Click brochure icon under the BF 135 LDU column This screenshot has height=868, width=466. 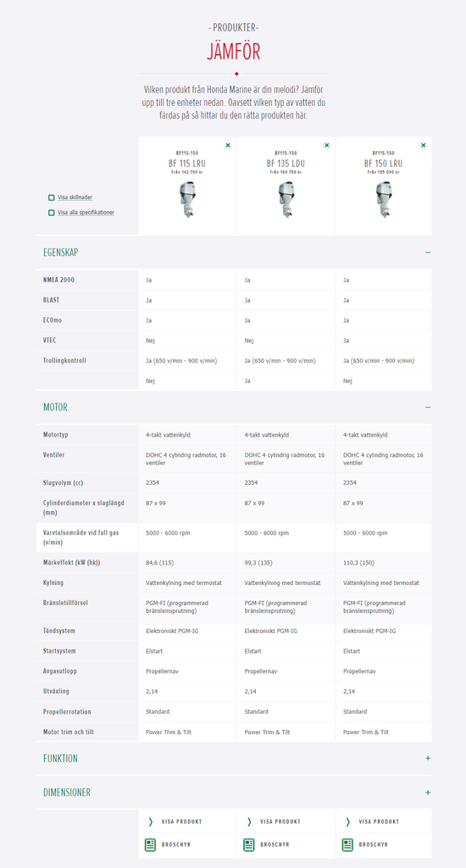click(249, 845)
